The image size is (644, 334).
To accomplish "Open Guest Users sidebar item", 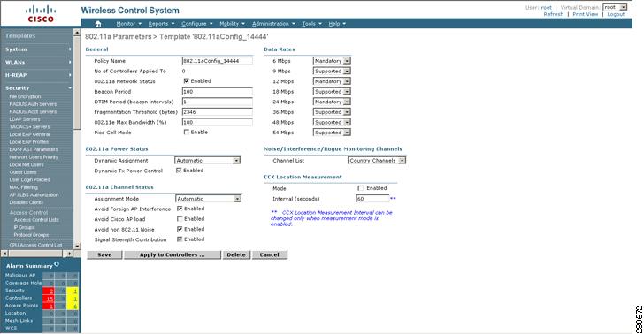I will click(x=23, y=172).
